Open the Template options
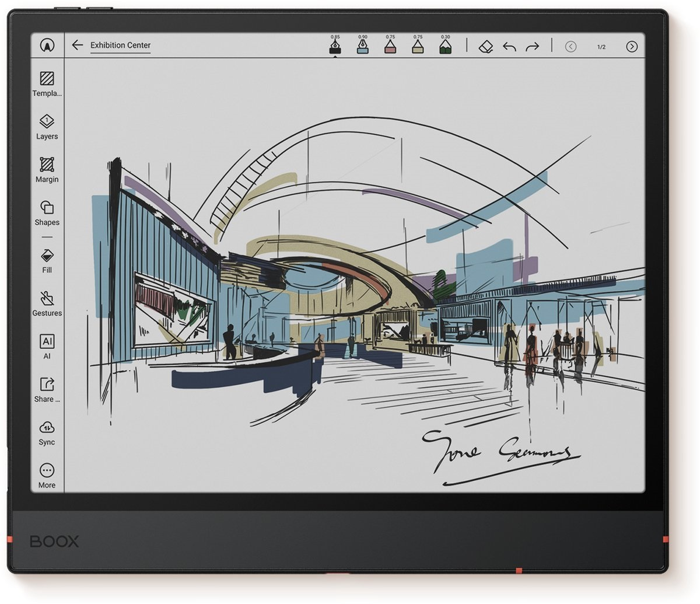The image size is (700, 604). point(47,84)
